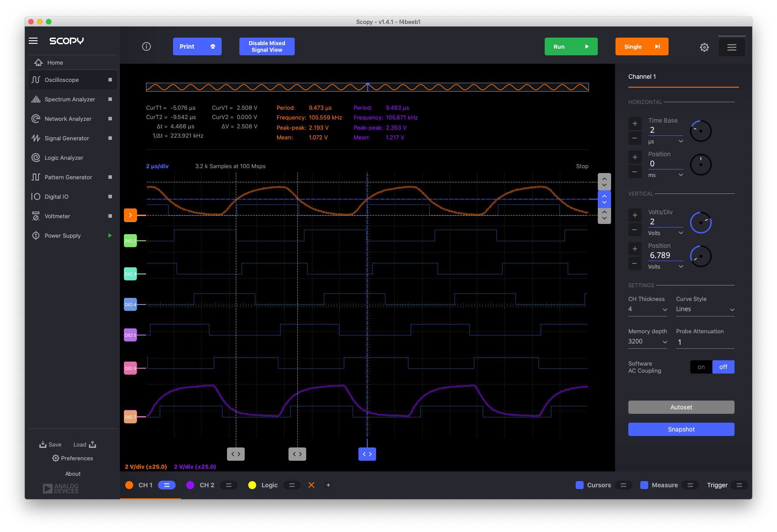Expand Memory depth 3200 dropdown
777x532 pixels.
click(648, 342)
